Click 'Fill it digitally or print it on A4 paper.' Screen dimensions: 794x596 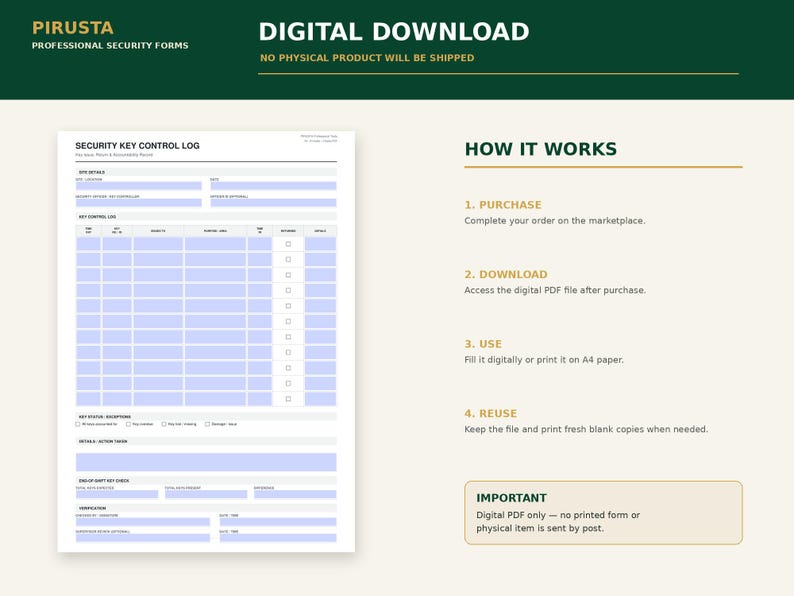[x=544, y=360]
